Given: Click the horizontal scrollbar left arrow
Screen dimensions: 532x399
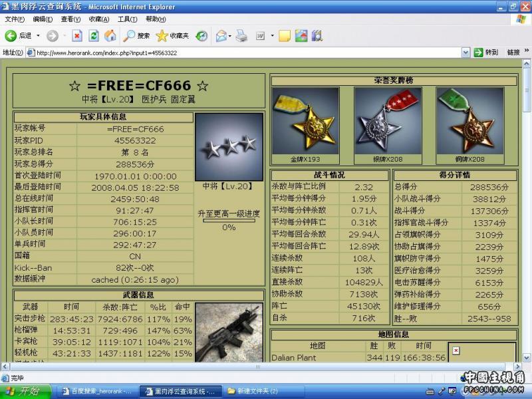Looking at the screenshot, I should click(x=5, y=366).
